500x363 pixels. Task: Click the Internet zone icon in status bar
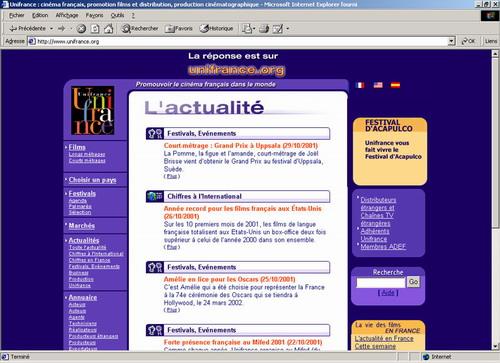pyautogui.click(x=426, y=357)
